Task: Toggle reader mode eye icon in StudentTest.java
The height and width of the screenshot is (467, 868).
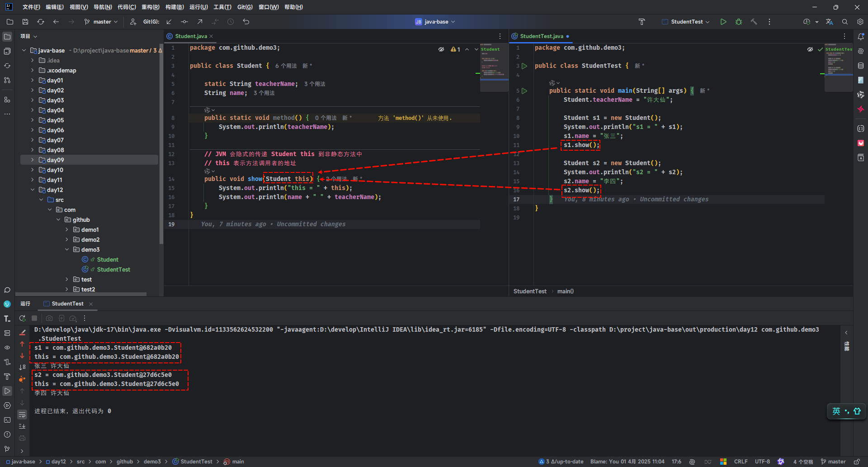Action: (810, 49)
